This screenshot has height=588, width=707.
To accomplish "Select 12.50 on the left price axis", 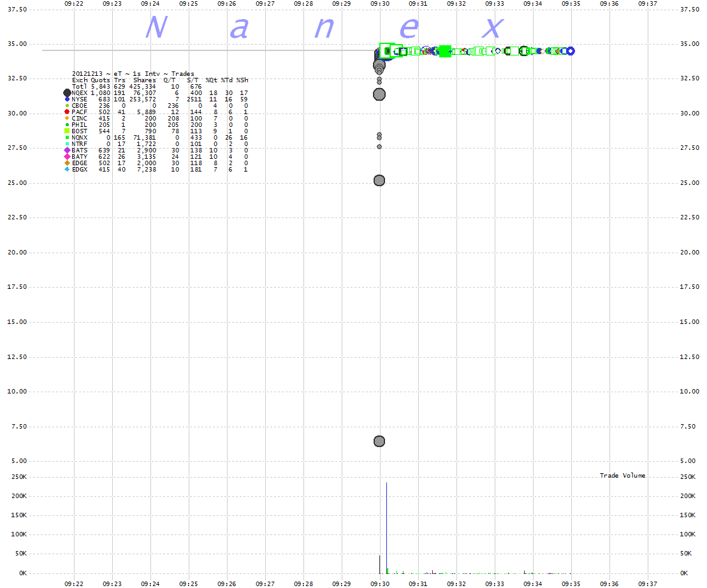I will [x=17, y=356].
